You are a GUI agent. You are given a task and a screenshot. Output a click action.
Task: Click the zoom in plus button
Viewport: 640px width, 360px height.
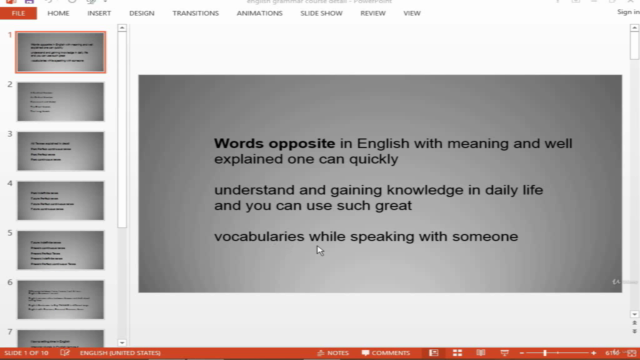[593, 353]
